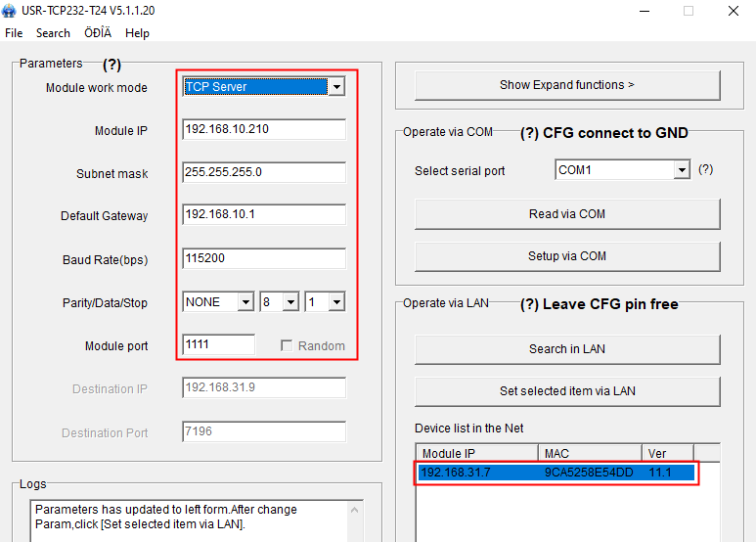The height and width of the screenshot is (542, 756).
Task: Open the File menu
Action: click(14, 32)
